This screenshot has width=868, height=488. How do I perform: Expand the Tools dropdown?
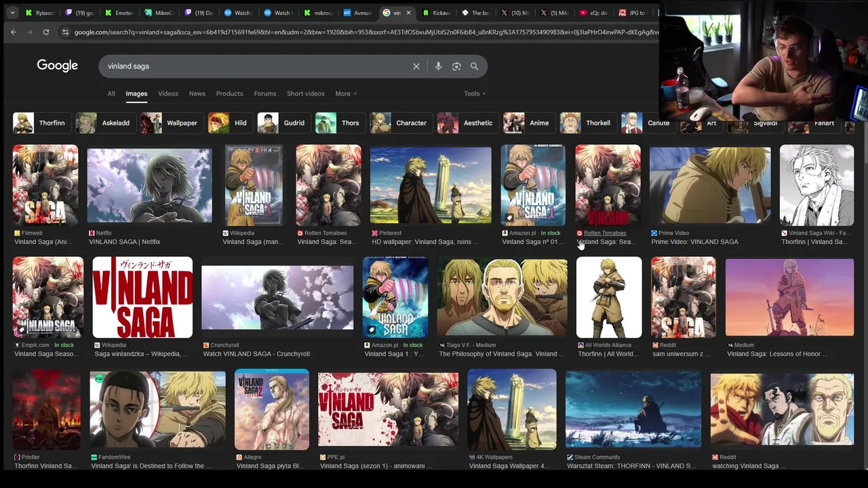pos(475,94)
